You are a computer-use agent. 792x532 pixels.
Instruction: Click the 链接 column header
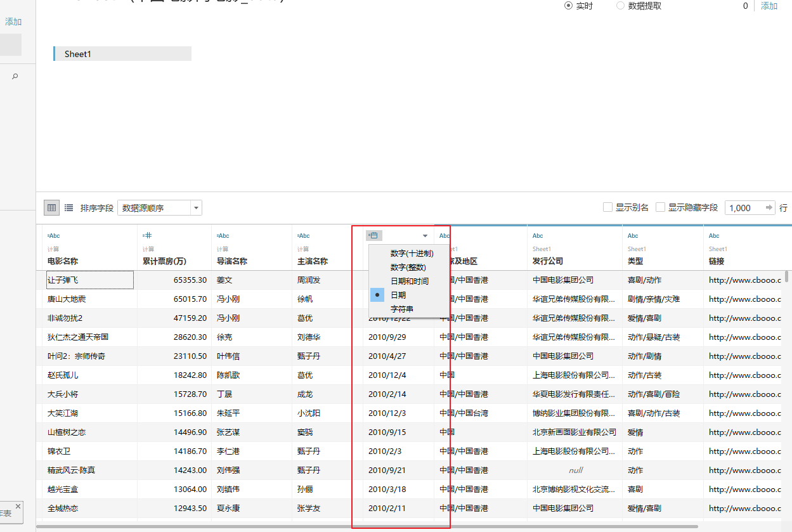[717, 261]
